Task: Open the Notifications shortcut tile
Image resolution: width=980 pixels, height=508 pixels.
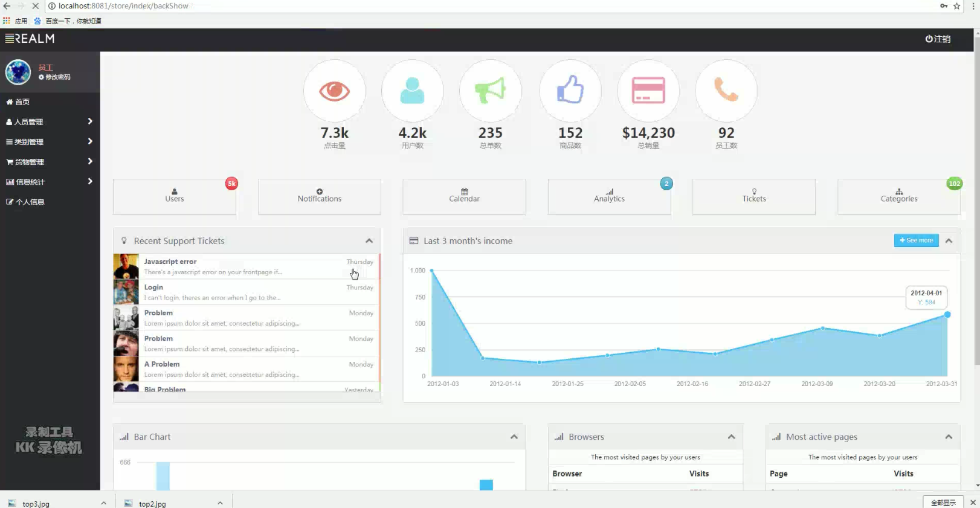Action: pos(320,196)
